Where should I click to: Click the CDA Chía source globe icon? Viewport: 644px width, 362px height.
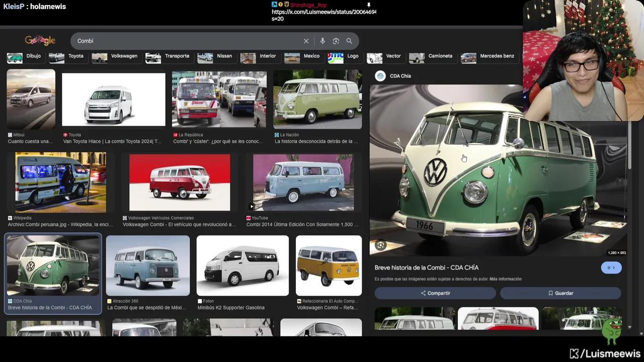(x=380, y=76)
